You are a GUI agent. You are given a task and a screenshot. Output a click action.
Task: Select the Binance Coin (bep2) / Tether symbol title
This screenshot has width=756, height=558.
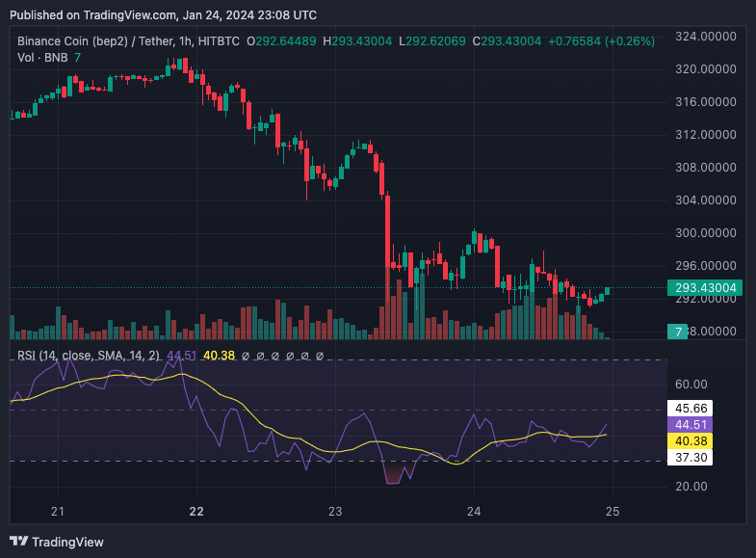pos(128,41)
